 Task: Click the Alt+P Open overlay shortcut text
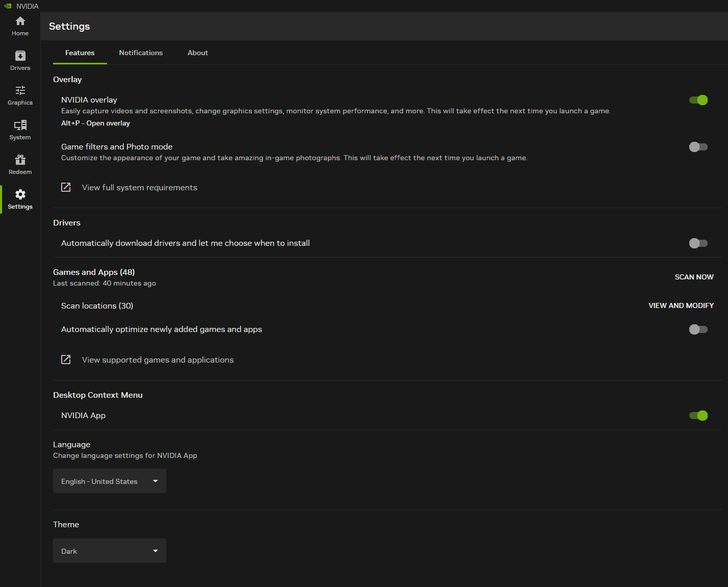click(x=96, y=123)
